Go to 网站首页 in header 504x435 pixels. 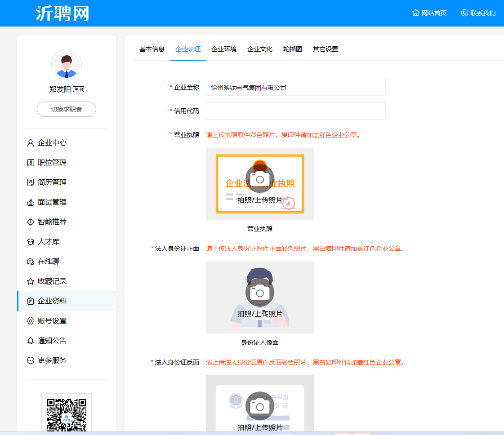click(x=429, y=13)
